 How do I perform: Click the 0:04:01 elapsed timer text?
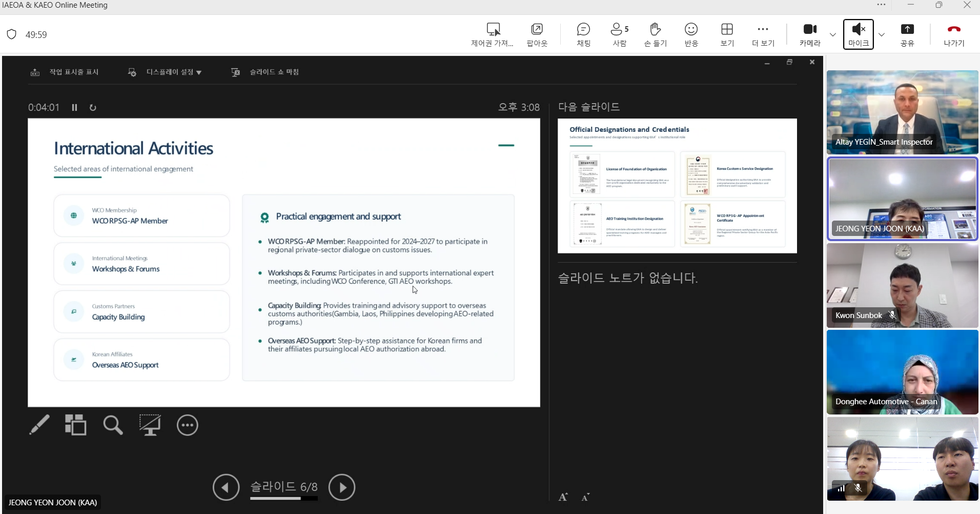click(44, 107)
